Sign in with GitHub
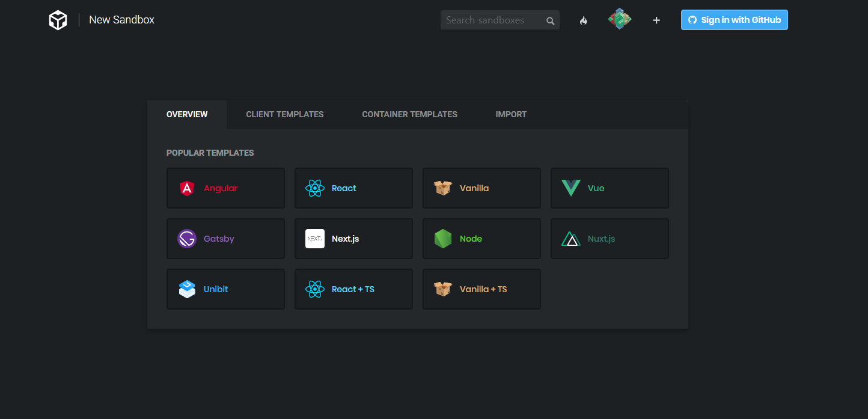 pyautogui.click(x=734, y=20)
